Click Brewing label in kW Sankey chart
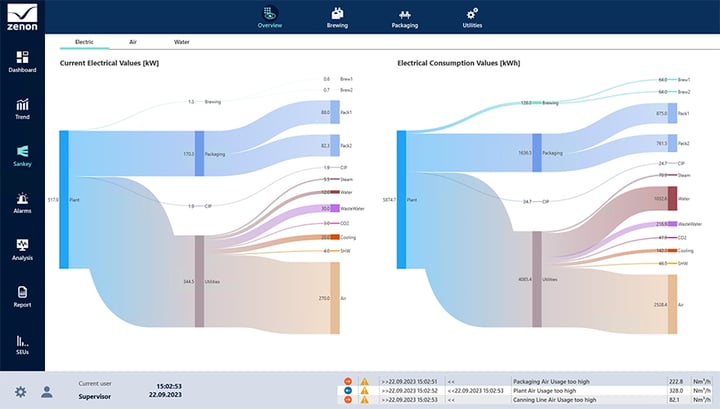Viewport: 720px width, 409px height. [x=213, y=102]
